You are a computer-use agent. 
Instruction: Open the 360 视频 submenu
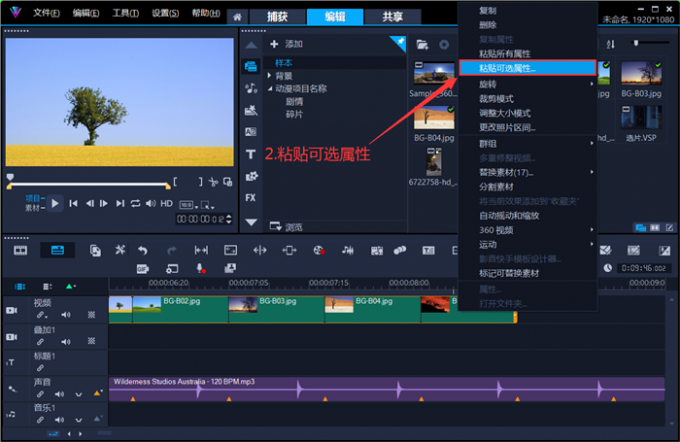tap(527, 230)
